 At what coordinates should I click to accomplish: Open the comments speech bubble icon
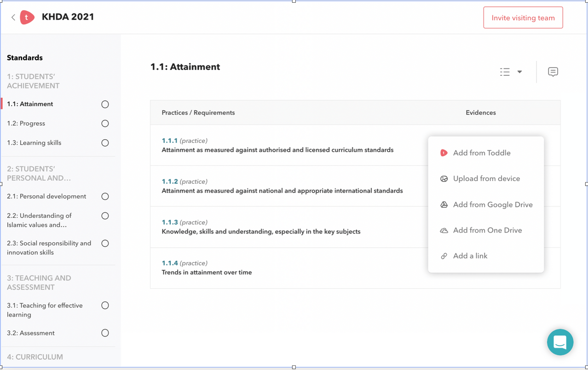pos(553,72)
